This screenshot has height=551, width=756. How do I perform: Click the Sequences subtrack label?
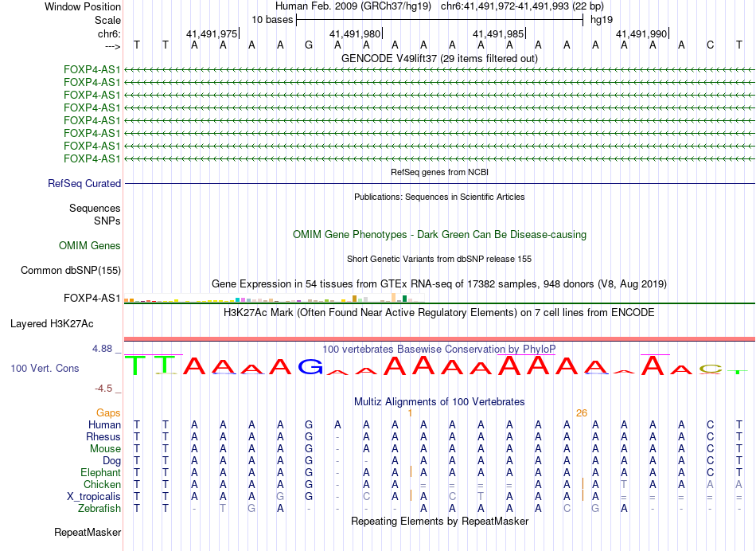95,208
